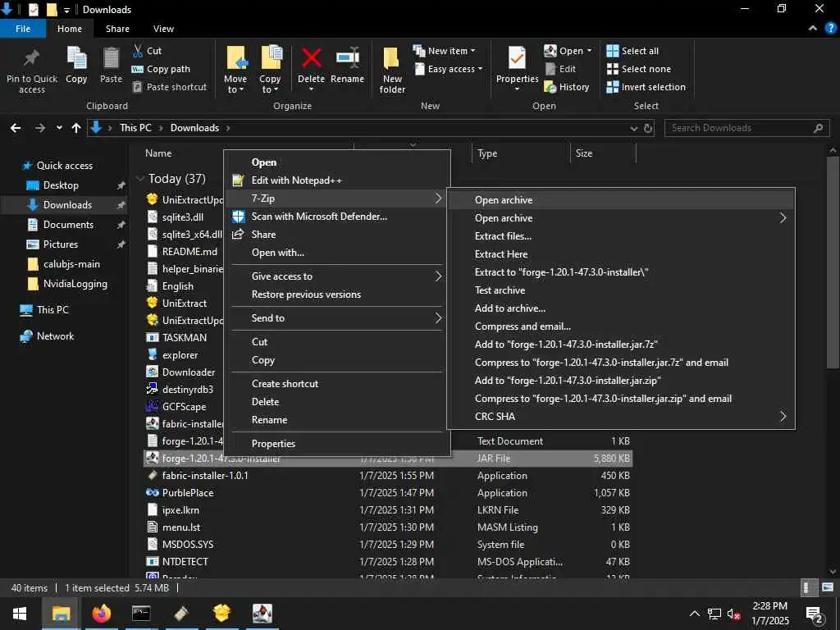
Task: Select Documents in navigation pane
Action: [68, 225]
